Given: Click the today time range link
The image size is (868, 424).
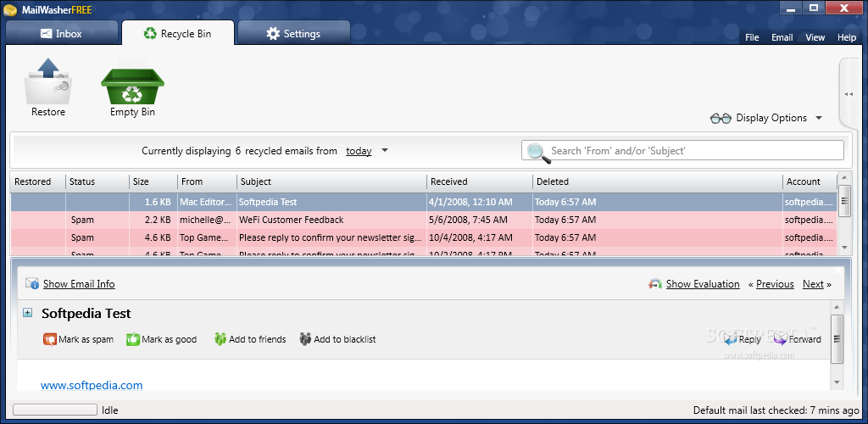Looking at the screenshot, I should pyautogui.click(x=359, y=151).
